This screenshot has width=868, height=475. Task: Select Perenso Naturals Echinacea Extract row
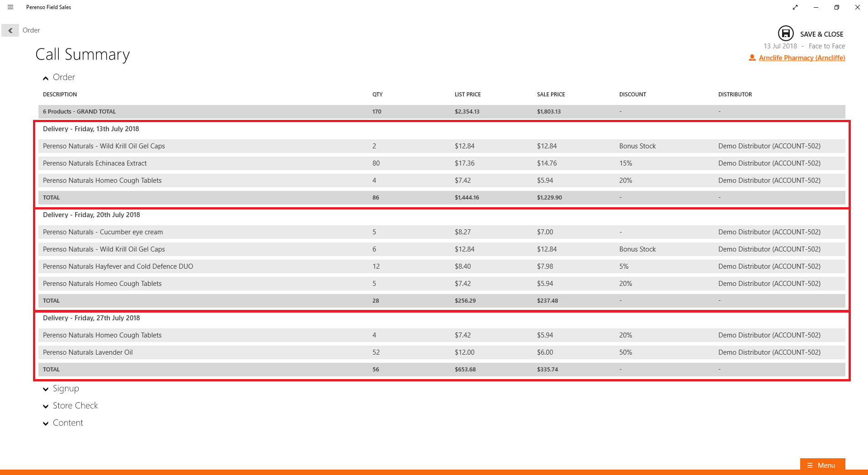click(x=442, y=163)
